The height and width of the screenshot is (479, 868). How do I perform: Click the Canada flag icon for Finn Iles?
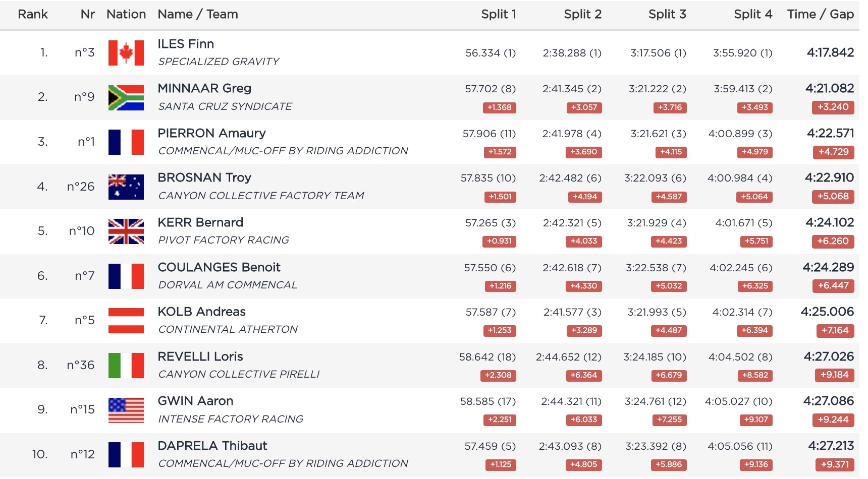pyautogui.click(x=126, y=53)
